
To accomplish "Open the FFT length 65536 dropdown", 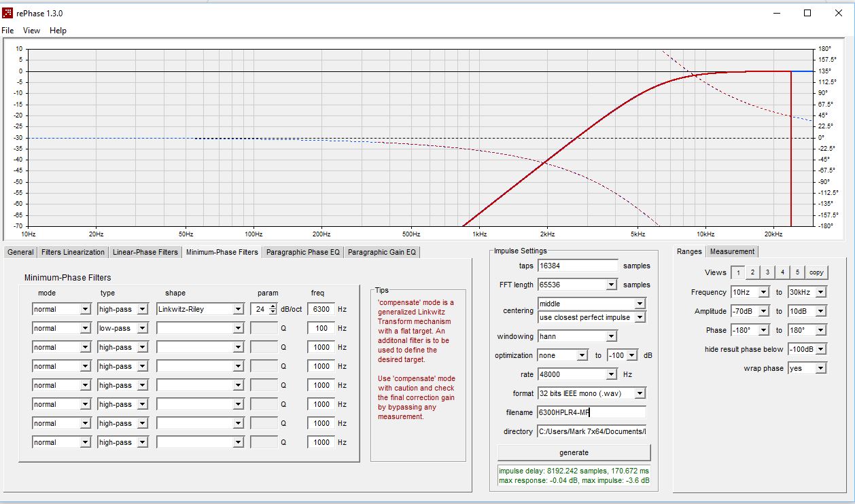I will click(x=577, y=285).
